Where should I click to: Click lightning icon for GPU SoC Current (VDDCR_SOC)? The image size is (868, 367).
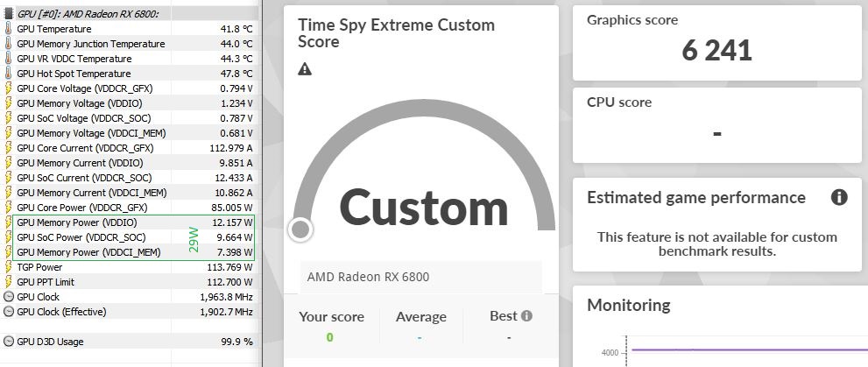8,178
